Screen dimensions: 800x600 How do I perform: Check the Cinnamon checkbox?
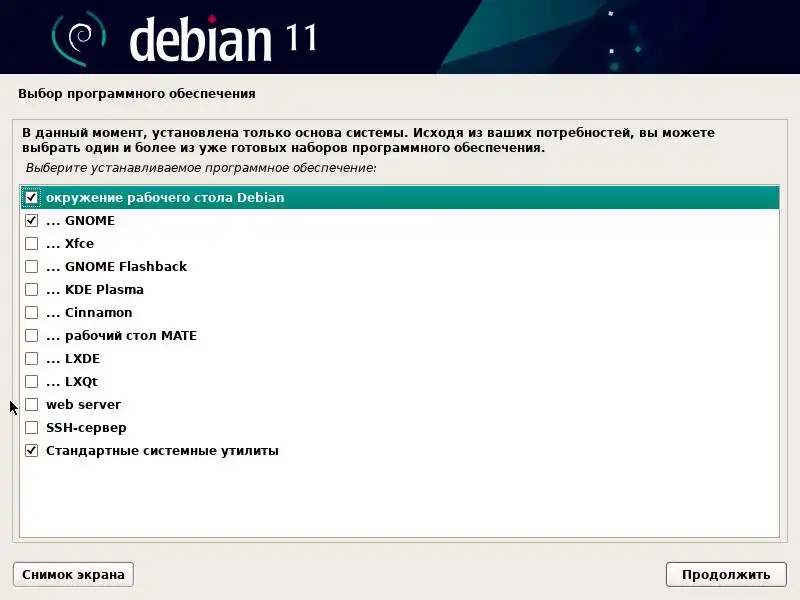32,312
